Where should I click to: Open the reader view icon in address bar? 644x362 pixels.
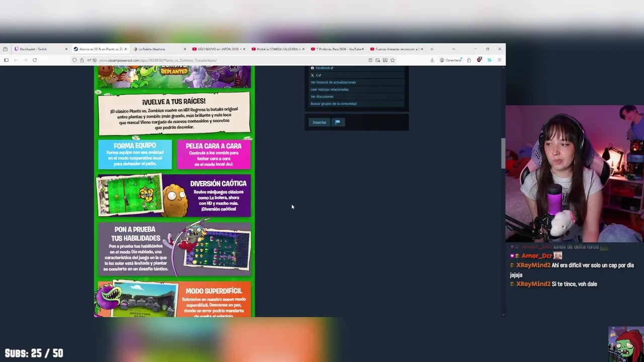click(370, 60)
